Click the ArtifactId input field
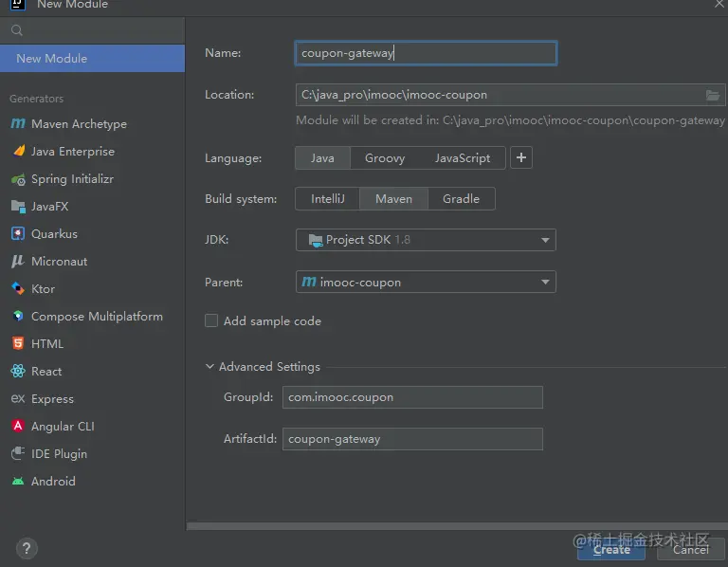This screenshot has height=567, width=728. coord(412,439)
